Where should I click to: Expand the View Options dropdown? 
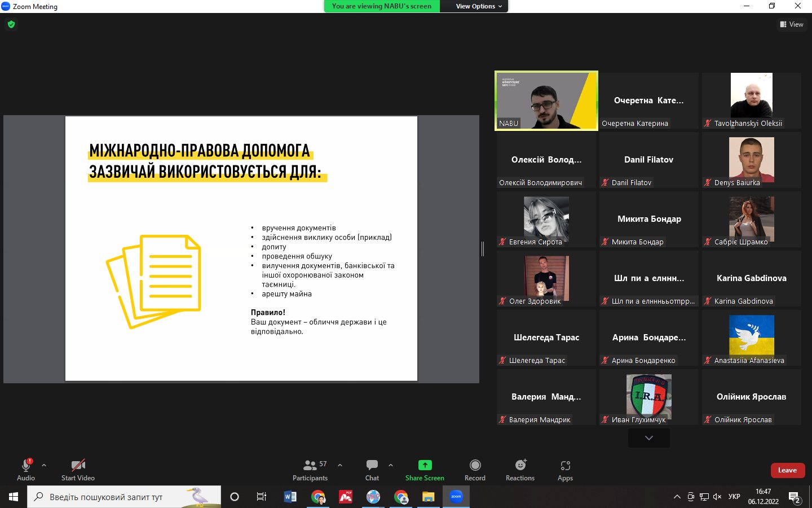(x=479, y=6)
